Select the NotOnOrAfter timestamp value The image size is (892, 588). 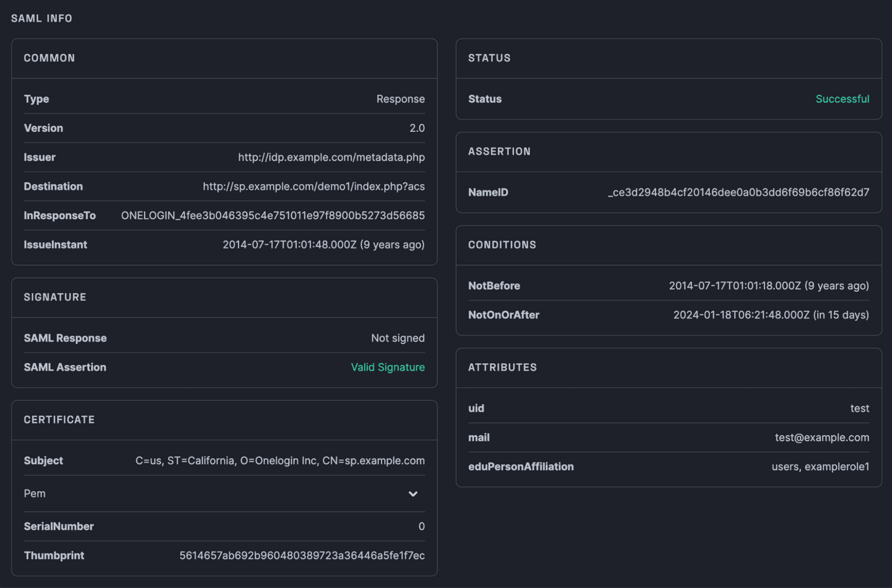click(x=771, y=315)
